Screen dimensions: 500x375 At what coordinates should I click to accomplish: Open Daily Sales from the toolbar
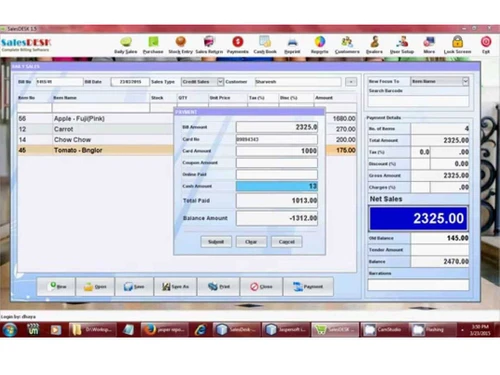126,45
